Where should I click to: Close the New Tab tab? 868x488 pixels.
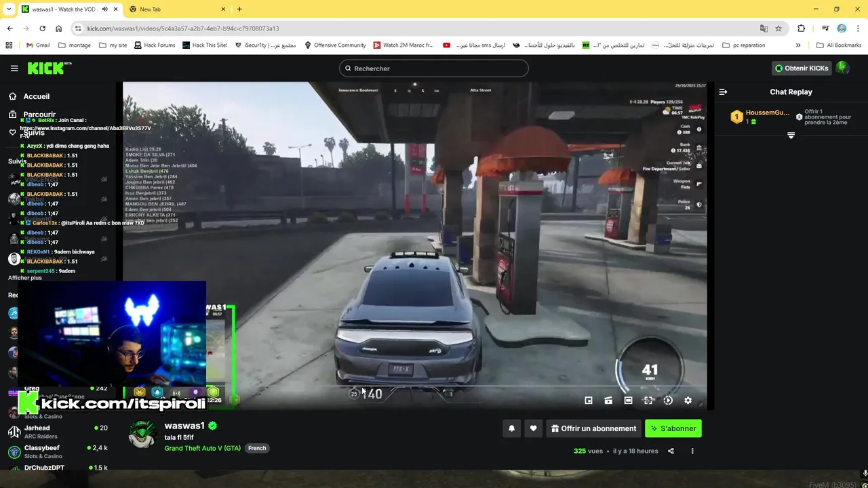click(x=222, y=9)
